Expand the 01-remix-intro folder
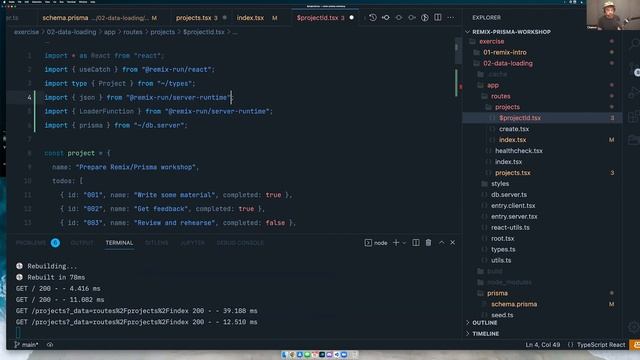This screenshot has height=360, width=640. pos(504,52)
